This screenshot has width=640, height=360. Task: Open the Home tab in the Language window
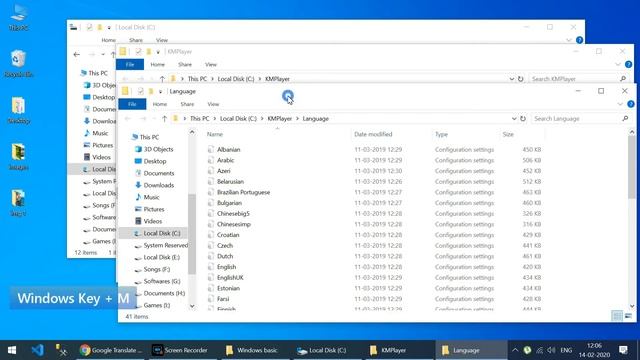click(160, 104)
